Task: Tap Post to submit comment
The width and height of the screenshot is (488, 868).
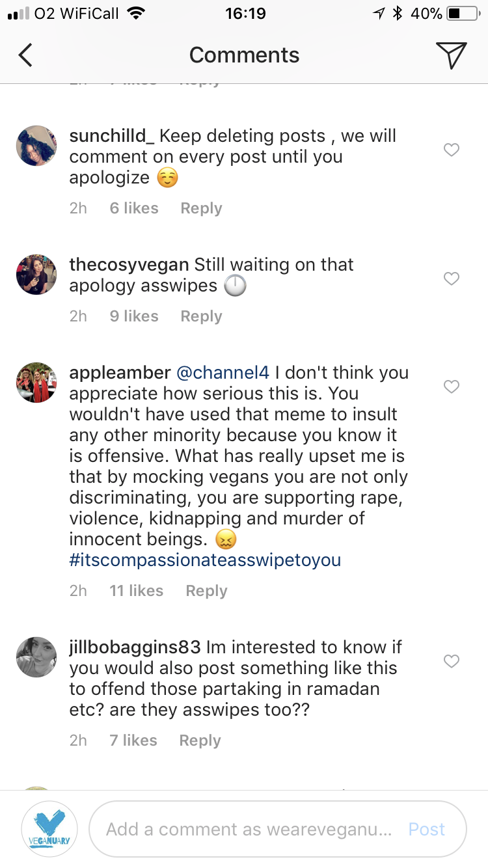Action: coord(426,828)
